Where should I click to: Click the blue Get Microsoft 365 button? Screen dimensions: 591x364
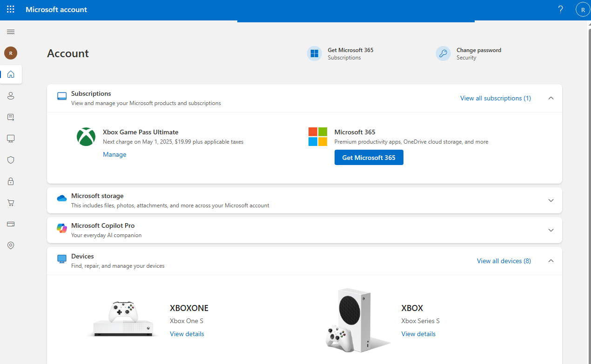click(369, 158)
